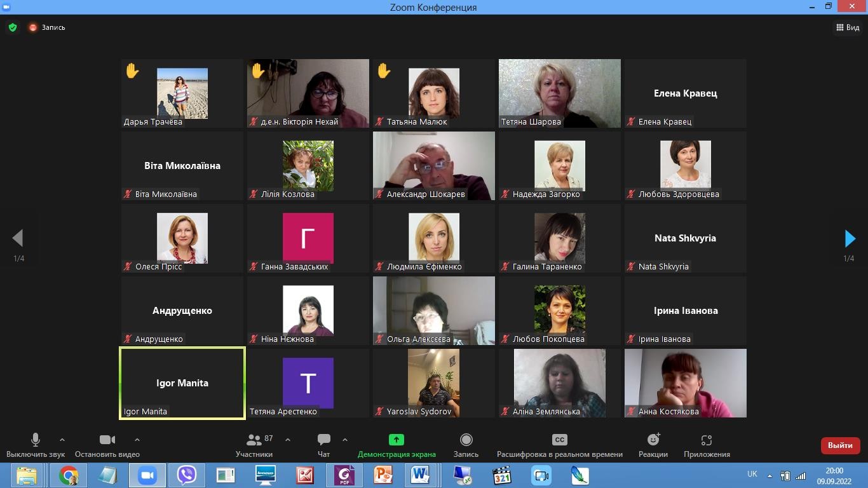Expand the arrow next to Участники
Image resolution: width=868 pixels, height=488 pixels.
click(x=288, y=440)
